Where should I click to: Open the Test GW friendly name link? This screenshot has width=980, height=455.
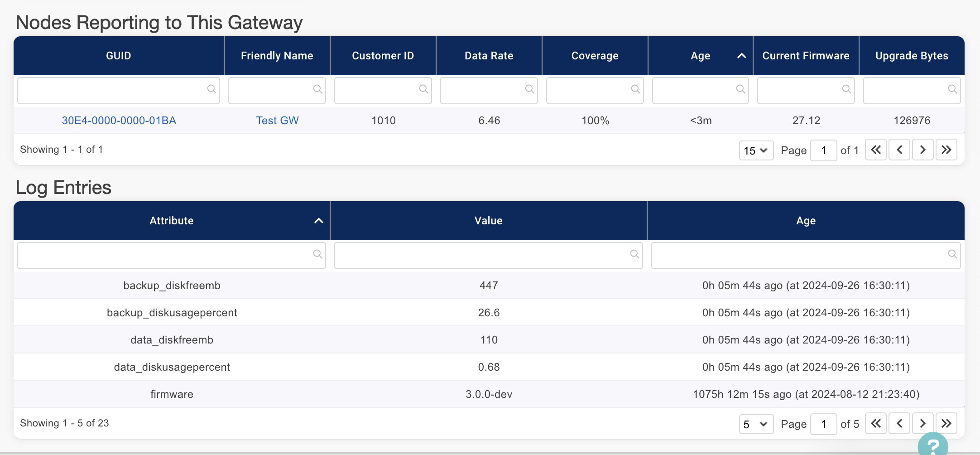click(x=277, y=121)
